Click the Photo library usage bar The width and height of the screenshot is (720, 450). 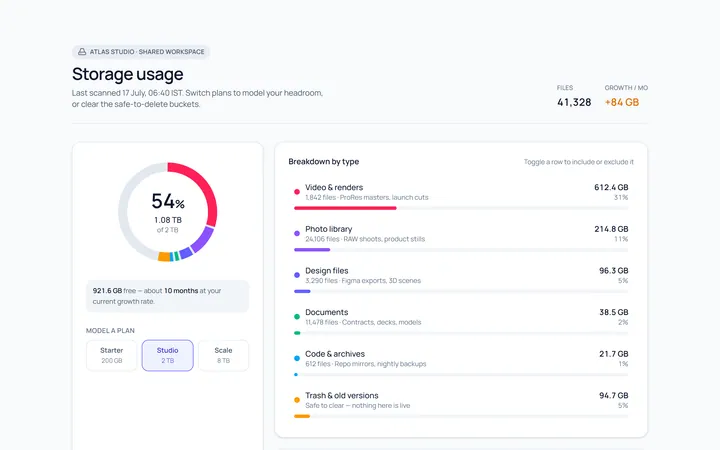(x=461, y=250)
